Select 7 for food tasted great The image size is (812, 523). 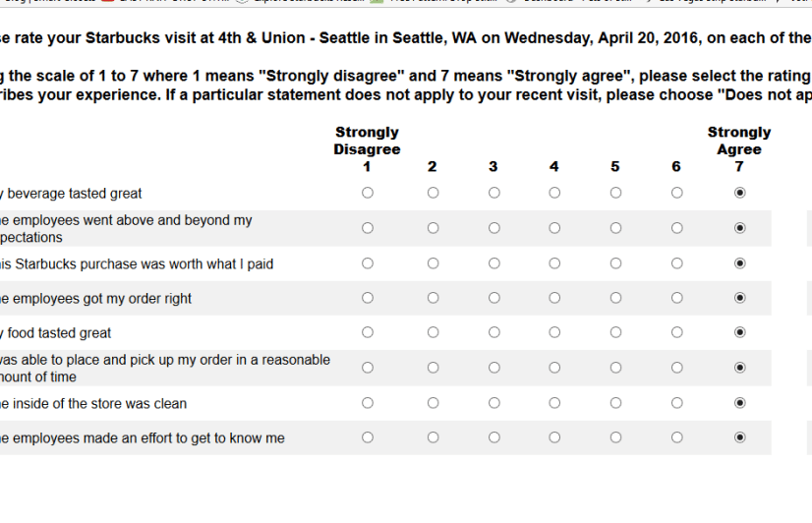(739, 332)
